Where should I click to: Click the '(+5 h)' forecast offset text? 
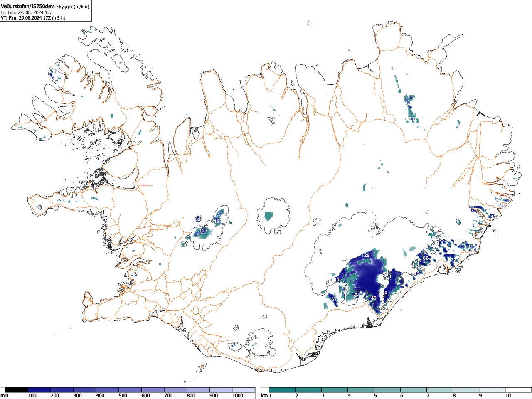coord(59,18)
